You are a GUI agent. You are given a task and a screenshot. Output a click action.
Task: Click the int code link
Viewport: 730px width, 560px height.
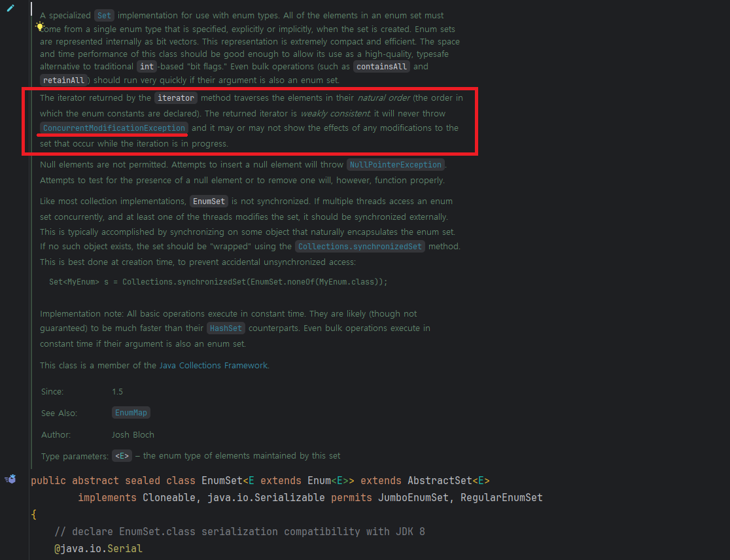pos(147,67)
